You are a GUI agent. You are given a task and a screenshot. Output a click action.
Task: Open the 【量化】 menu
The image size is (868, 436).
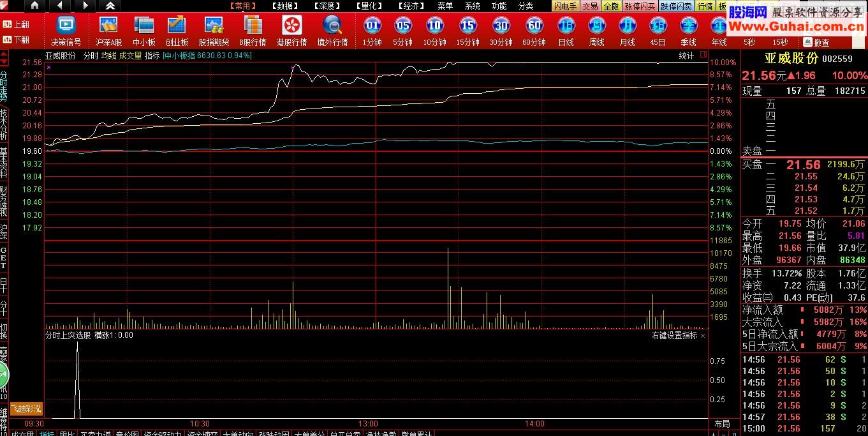click(369, 6)
